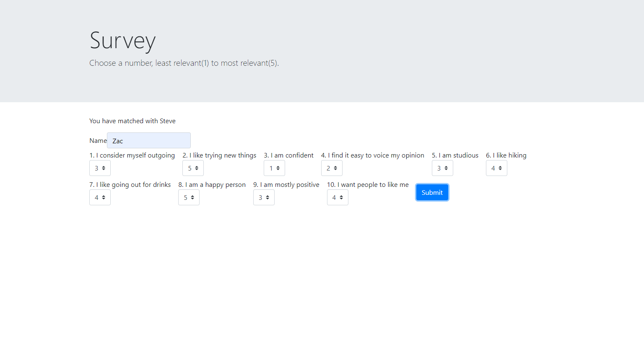The image size is (644, 362).
Task: Open the number selector for "I want people to like me"
Action: point(338,197)
